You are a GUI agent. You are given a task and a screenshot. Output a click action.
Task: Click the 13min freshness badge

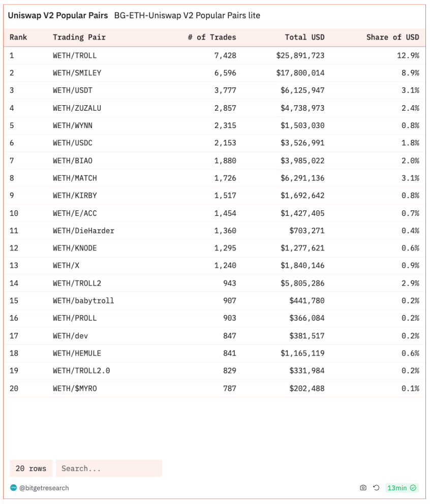click(402, 488)
